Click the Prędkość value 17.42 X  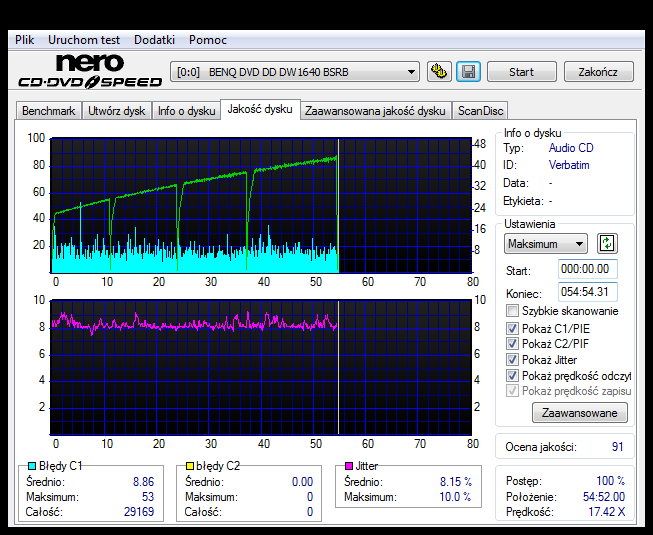click(x=606, y=512)
